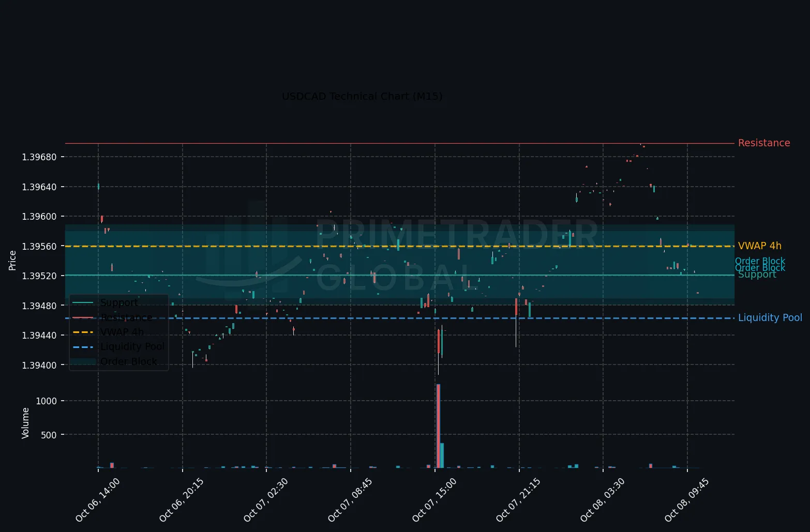
Task: Click the Order Block color patch in the legend
Action: click(83, 361)
